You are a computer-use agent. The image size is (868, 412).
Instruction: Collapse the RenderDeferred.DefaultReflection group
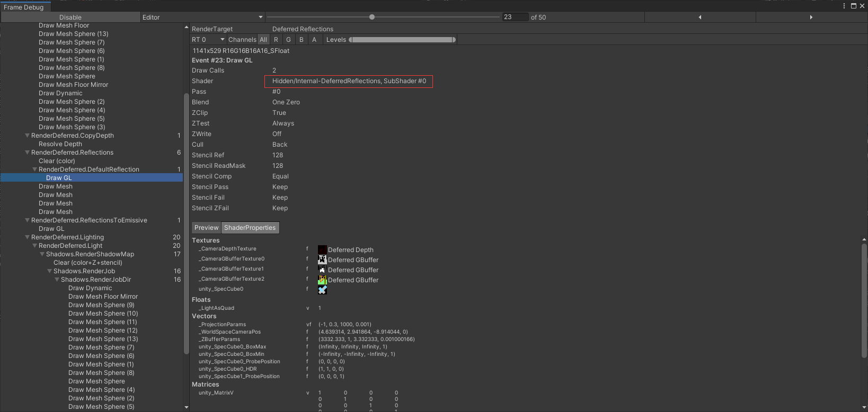click(x=35, y=169)
